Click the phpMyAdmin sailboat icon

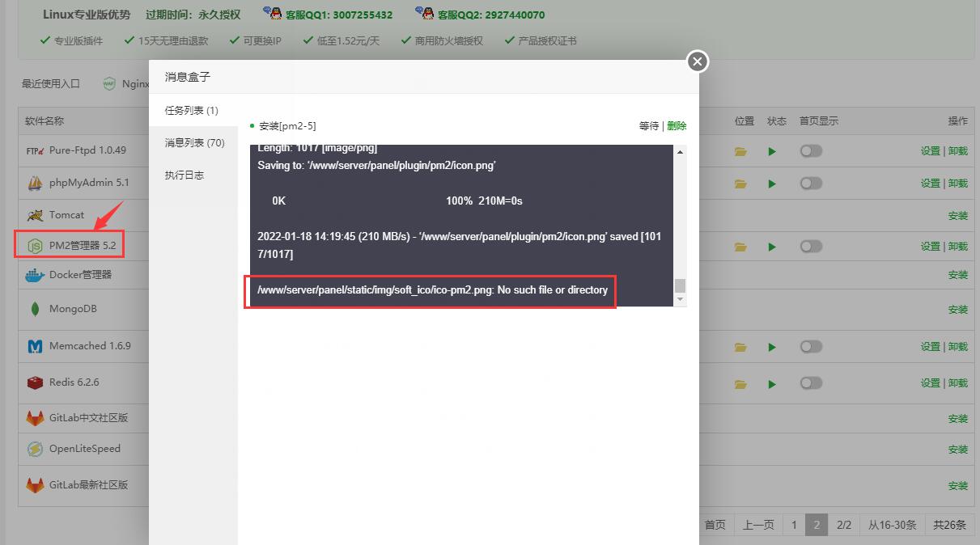(x=35, y=184)
